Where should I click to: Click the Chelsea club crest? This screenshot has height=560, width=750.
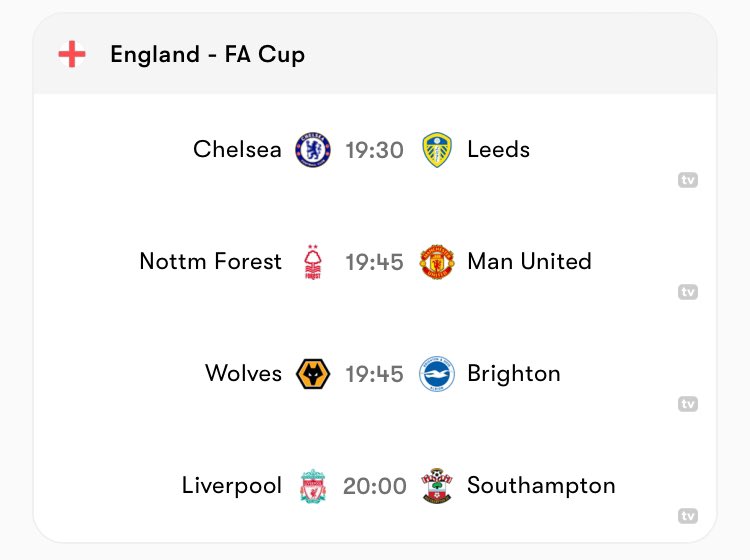[313, 150]
